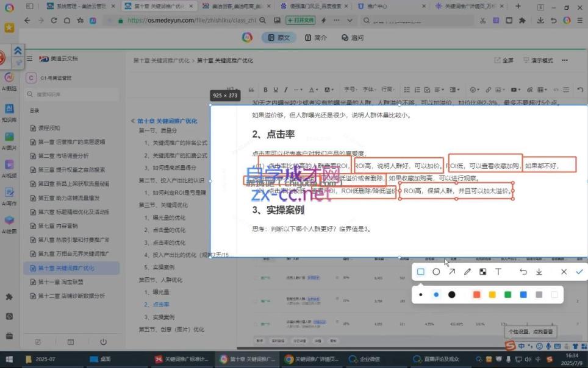The height and width of the screenshot is (368, 588).
Task: Open the 字号 font size dropdown
Action: [351, 89]
